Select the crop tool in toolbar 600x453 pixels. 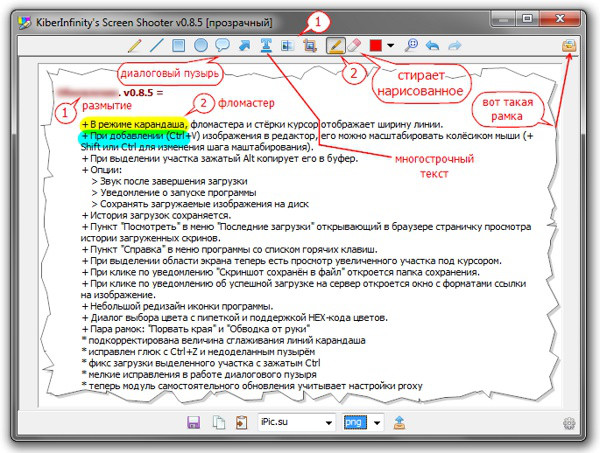(310, 46)
